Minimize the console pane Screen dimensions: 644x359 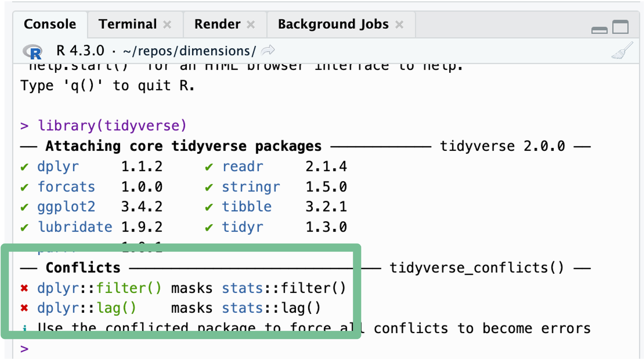pos(599,30)
